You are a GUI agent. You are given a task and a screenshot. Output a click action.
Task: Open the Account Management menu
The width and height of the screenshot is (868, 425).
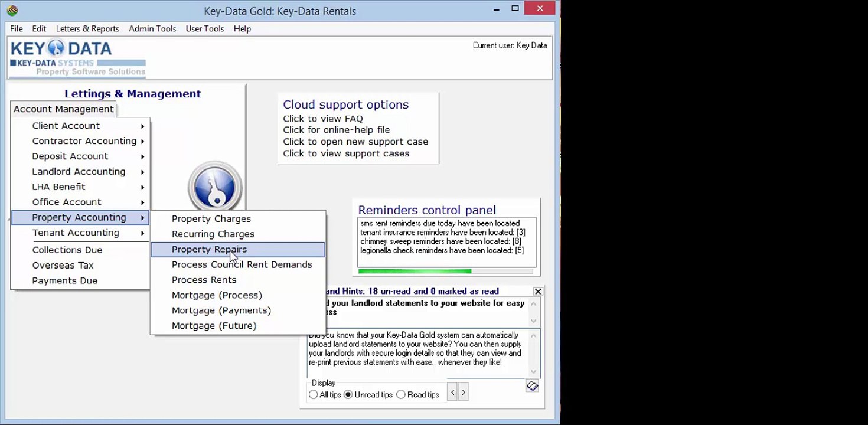64,109
